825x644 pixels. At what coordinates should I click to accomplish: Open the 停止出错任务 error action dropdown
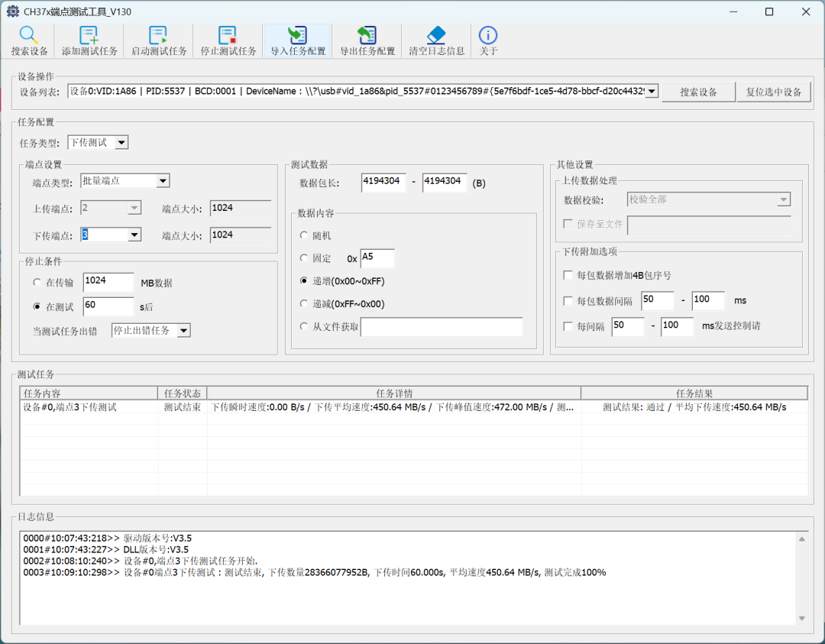[x=183, y=331]
